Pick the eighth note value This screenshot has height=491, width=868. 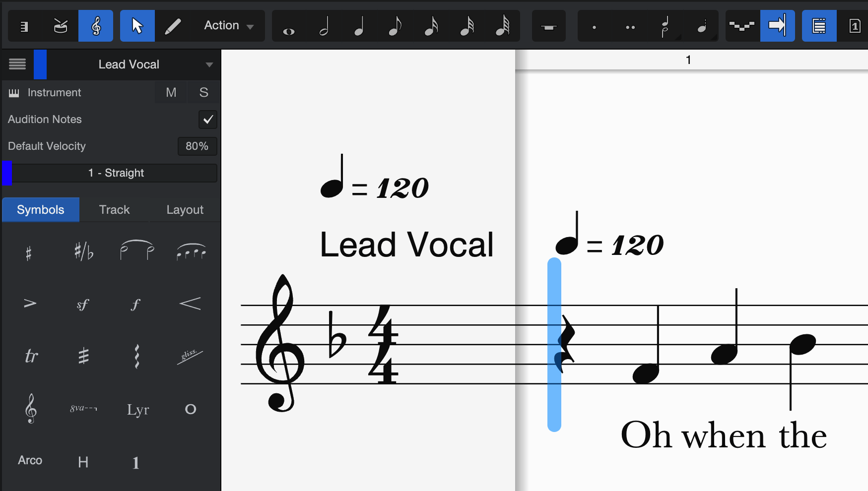395,26
